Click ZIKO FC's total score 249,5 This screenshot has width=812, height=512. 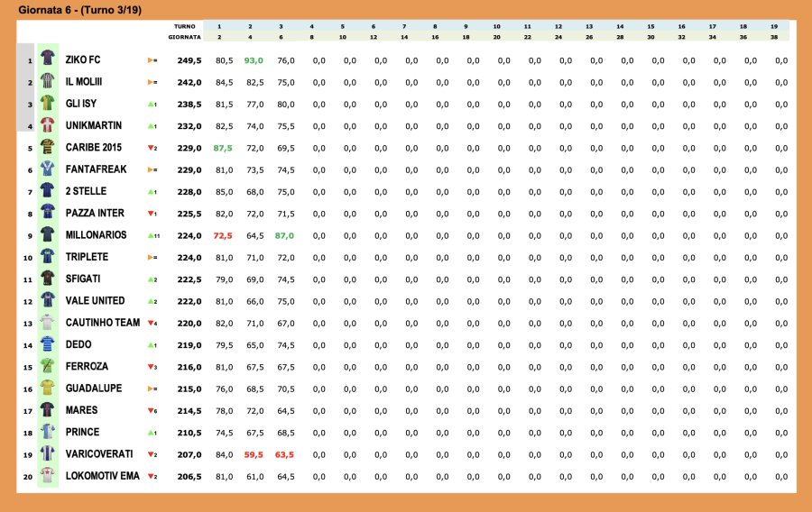click(x=189, y=60)
